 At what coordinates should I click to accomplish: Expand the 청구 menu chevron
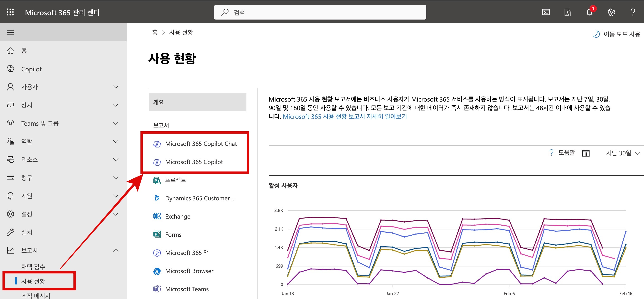[116, 178]
